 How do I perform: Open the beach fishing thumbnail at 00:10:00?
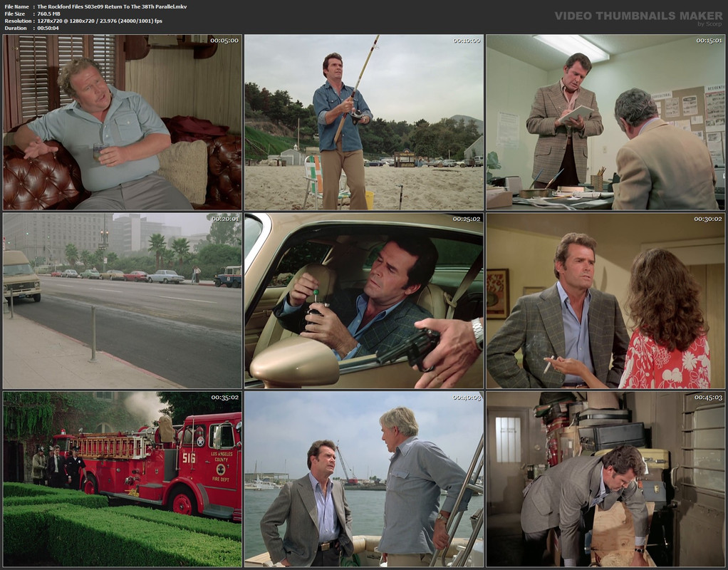click(364, 122)
